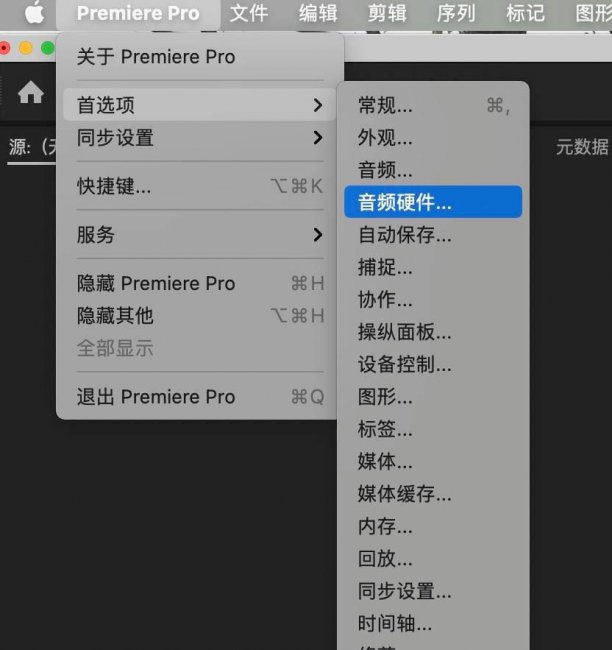Open 音频... preferences
The width and height of the screenshot is (612, 650).
click(x=433, y=170)
